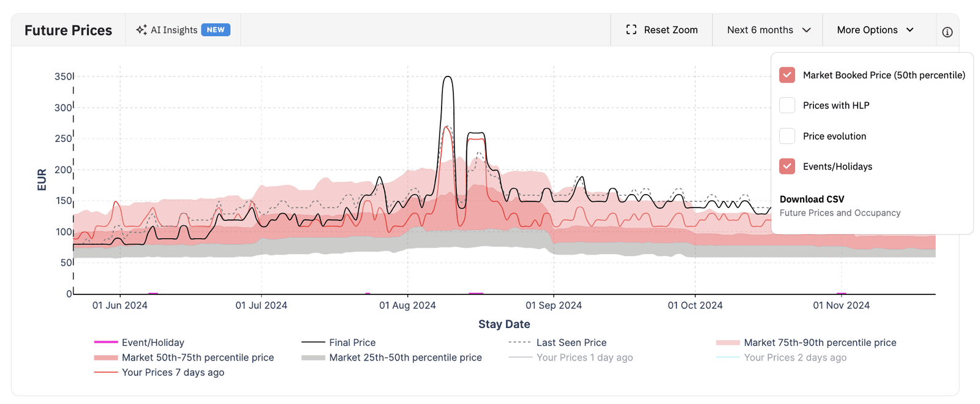This screenshot has width=980, height=404.
Task: Toggle Market 25th-50th percentile price legend
Action: (391, 357)
